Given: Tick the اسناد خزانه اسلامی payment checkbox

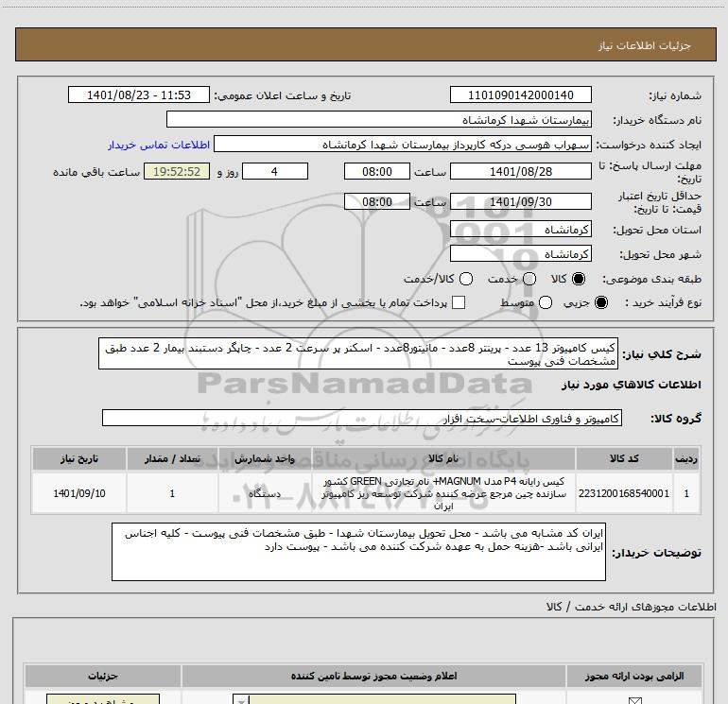Looking at the screenshot, I should pyautogui.click(x=459, y=302).
